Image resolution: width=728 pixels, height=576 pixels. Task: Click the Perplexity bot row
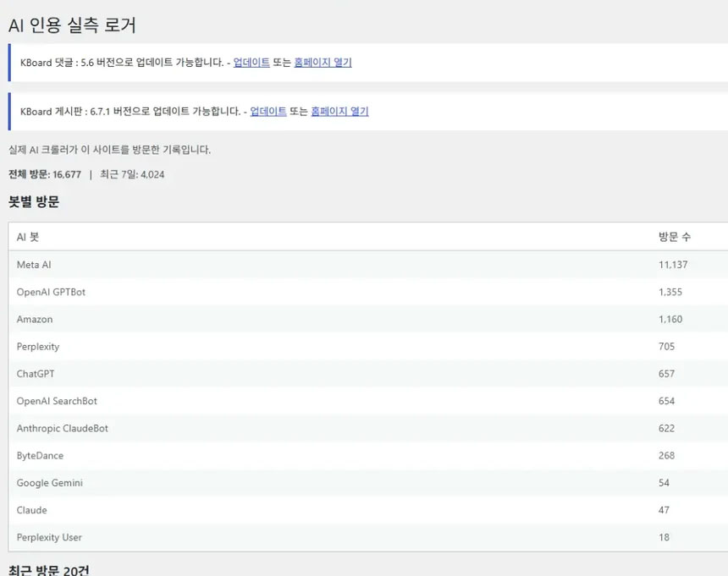click(x=368, y=347)
